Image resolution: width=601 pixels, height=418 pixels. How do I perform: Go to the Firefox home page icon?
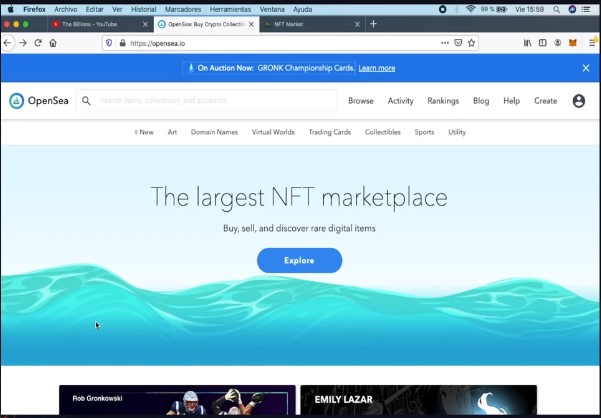coord(53,43)
